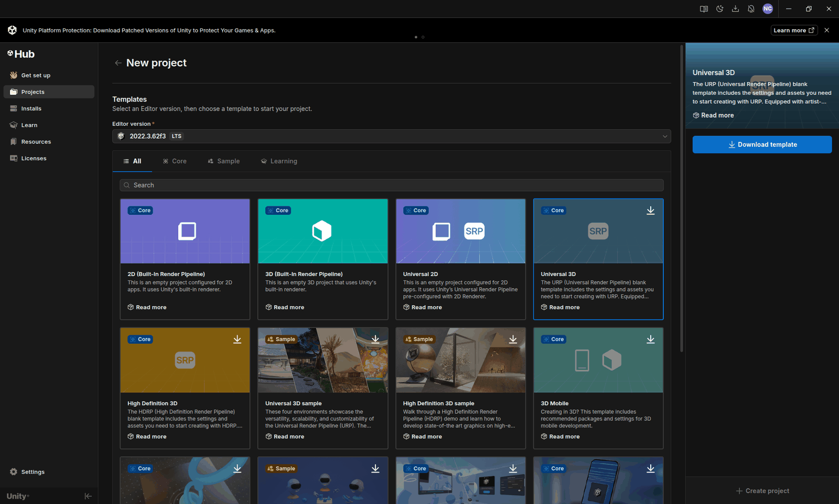Click the Create project button
Screen dimensions: 839x504
[762, 491]
